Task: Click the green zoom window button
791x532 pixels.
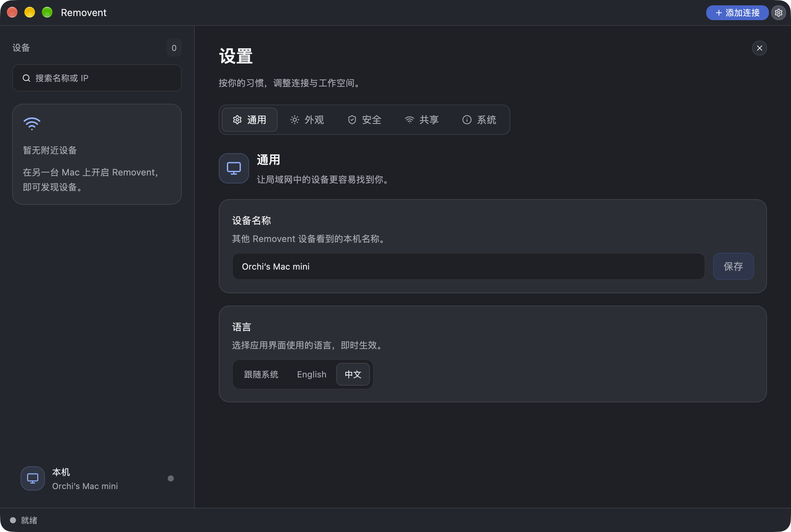Action: pos(47,13)
